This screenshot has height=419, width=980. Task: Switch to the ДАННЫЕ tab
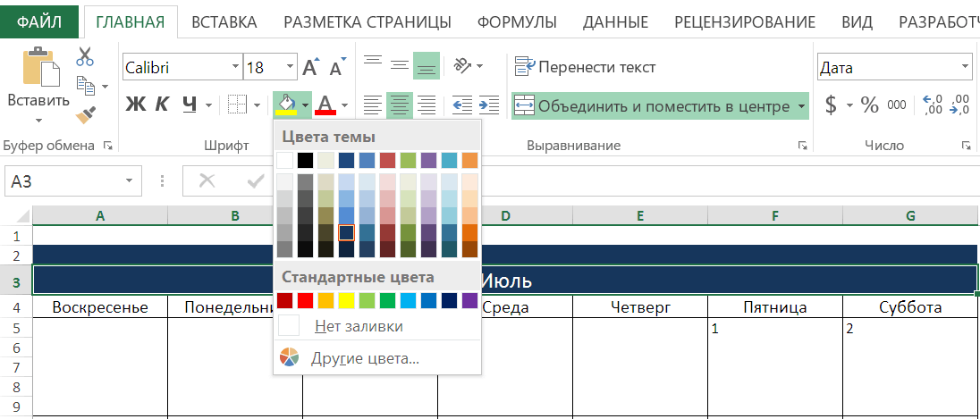pos(615,22)
